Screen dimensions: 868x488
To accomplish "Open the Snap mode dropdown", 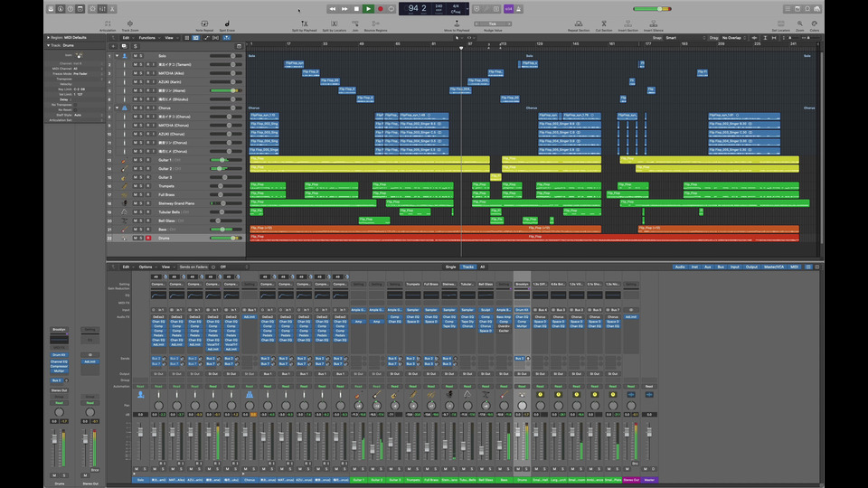I will (x=682, y=38).
